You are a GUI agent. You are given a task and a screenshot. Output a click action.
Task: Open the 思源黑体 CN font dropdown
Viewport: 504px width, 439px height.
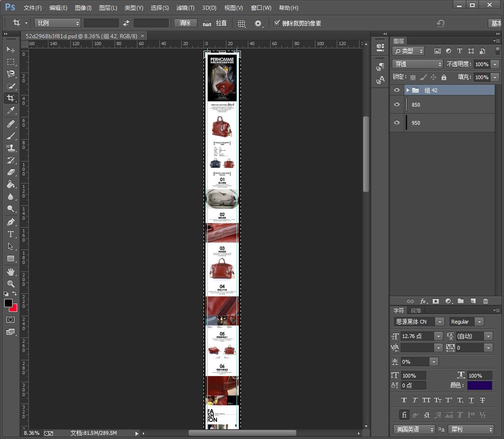419,322
